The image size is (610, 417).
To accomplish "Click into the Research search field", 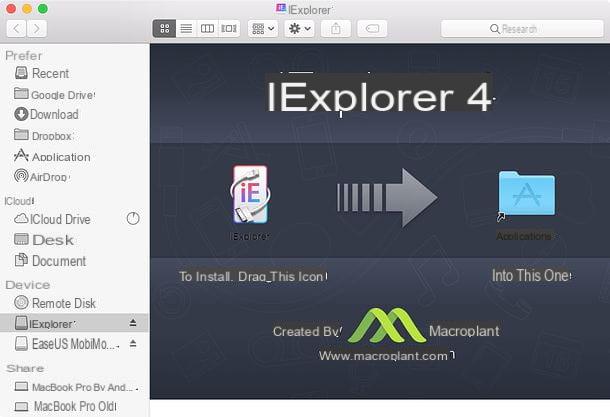I will [x=522, y=29].
